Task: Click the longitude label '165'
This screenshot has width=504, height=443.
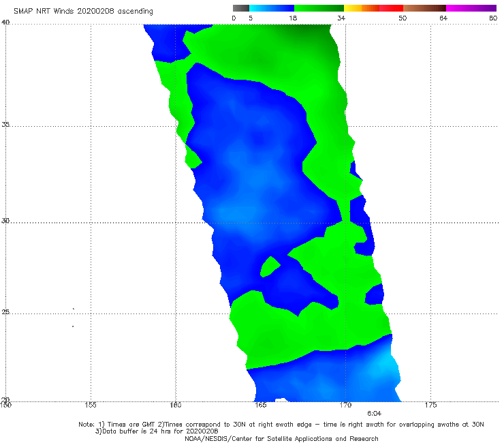Action: tap(260, 405)
